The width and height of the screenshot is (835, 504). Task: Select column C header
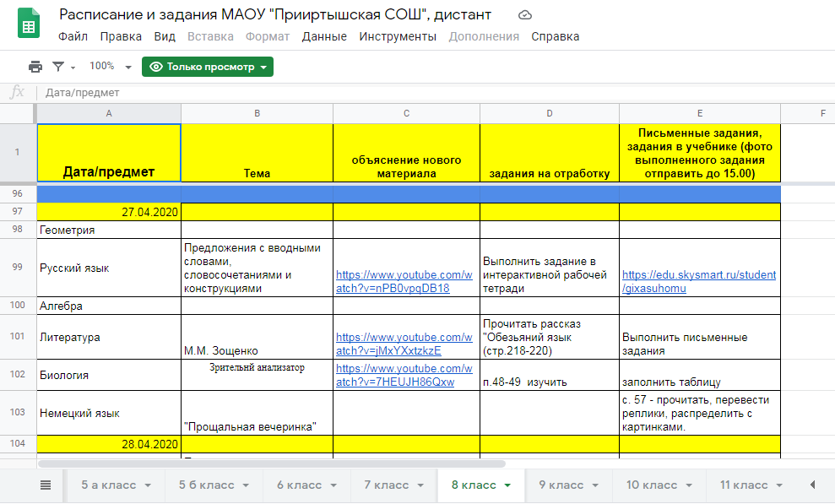point(406,113)
